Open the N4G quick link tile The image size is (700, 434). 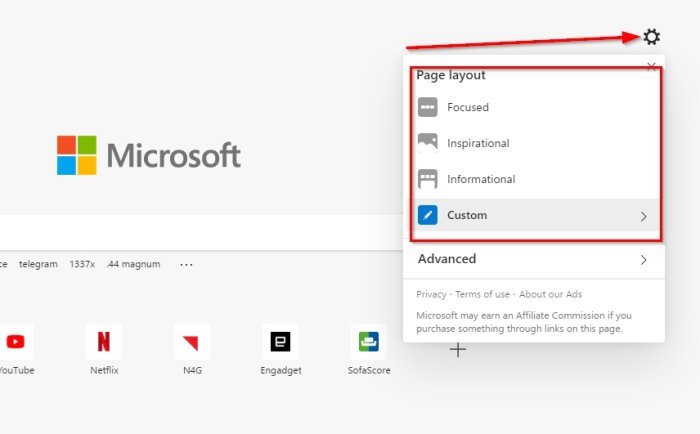pos(192,341)
